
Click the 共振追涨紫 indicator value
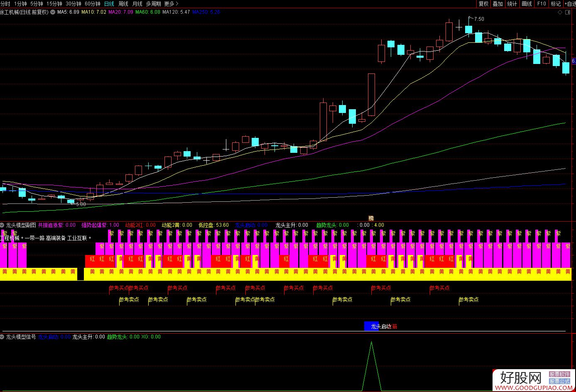pyautogui.click(x=57, y=225)
